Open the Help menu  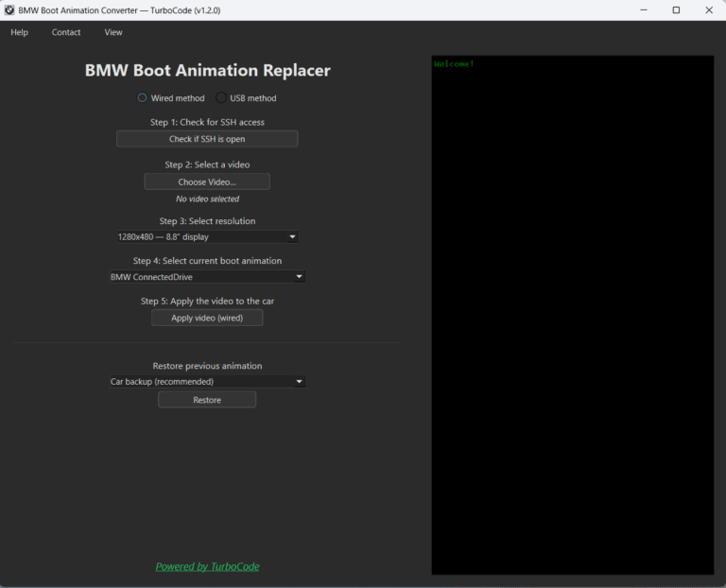point(19,32)
